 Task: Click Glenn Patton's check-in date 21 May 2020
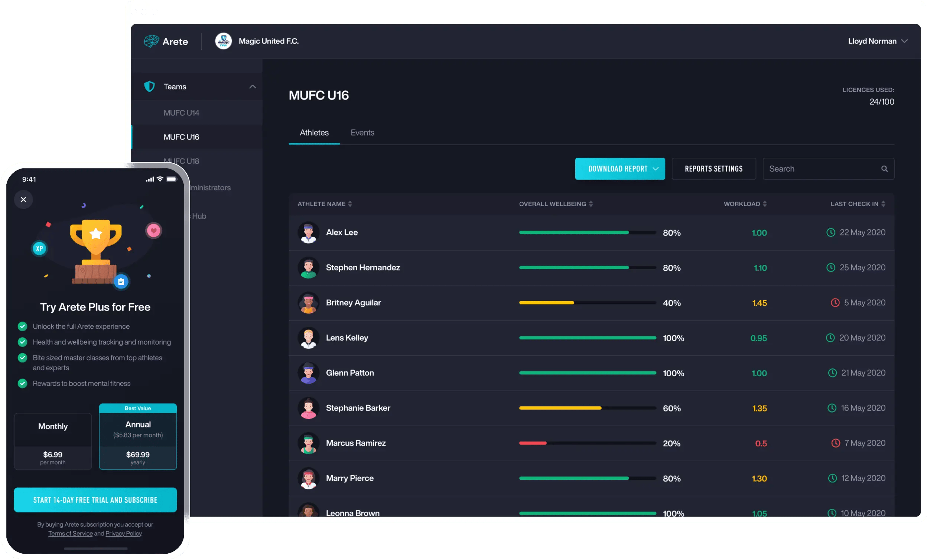pos(863,373)
